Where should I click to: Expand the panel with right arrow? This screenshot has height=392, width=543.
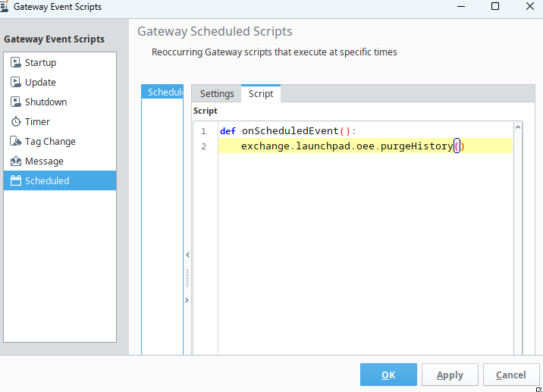click(x=187, y=301)
